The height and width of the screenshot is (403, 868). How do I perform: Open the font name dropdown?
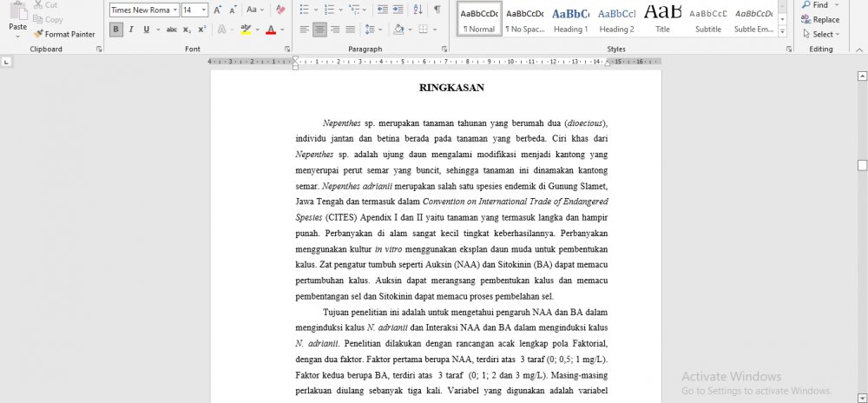pos(175,10)
